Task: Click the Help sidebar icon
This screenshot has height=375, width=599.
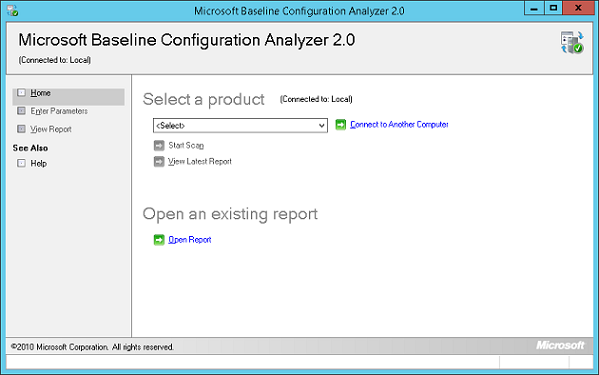Action: pyautogui.click(x=21, y=163)
